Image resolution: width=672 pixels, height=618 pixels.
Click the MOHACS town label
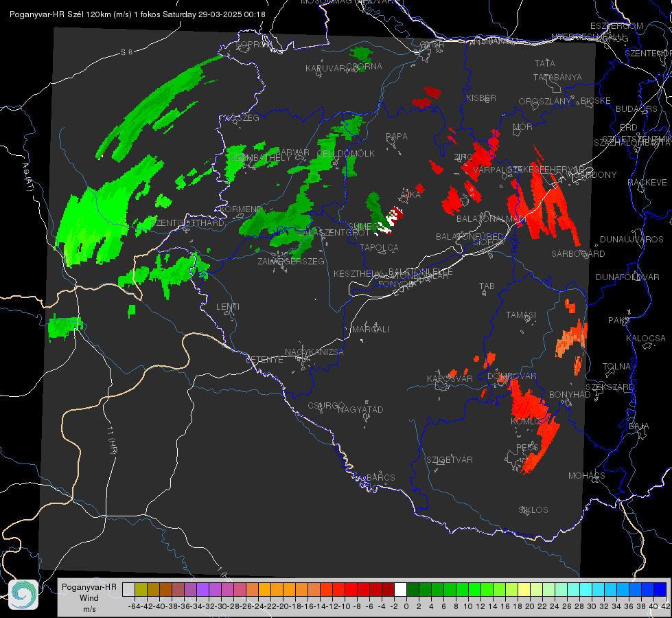coord(587,476)
